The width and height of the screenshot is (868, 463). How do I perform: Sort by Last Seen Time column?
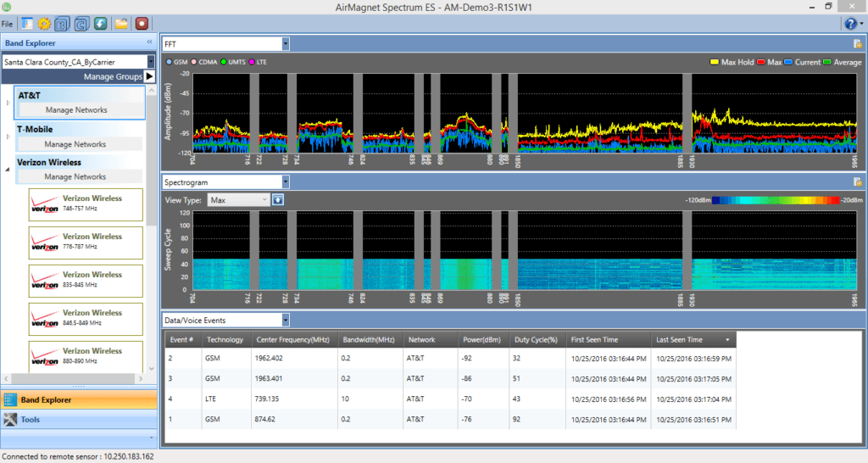(x=693, y=339)
